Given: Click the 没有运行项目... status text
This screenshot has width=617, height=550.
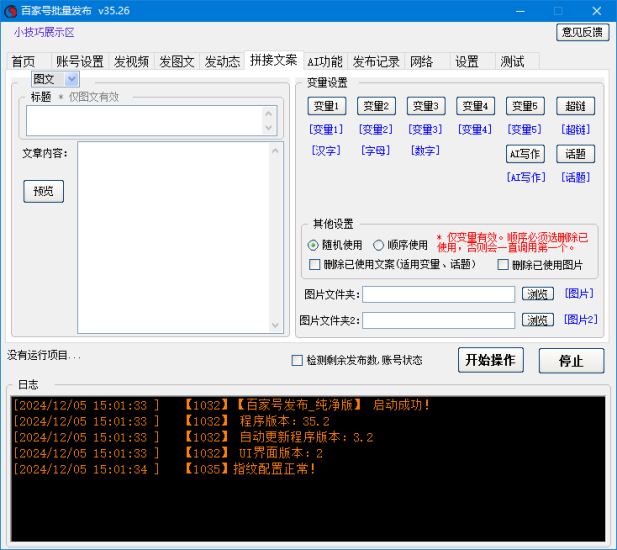Looking at the screenshot, I should coord(44,356).
